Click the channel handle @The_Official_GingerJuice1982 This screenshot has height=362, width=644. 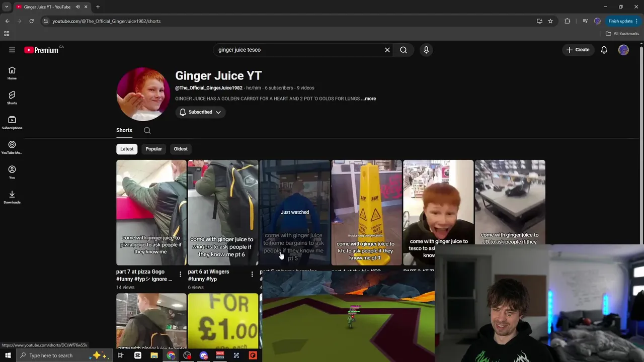tap(209, 88)
